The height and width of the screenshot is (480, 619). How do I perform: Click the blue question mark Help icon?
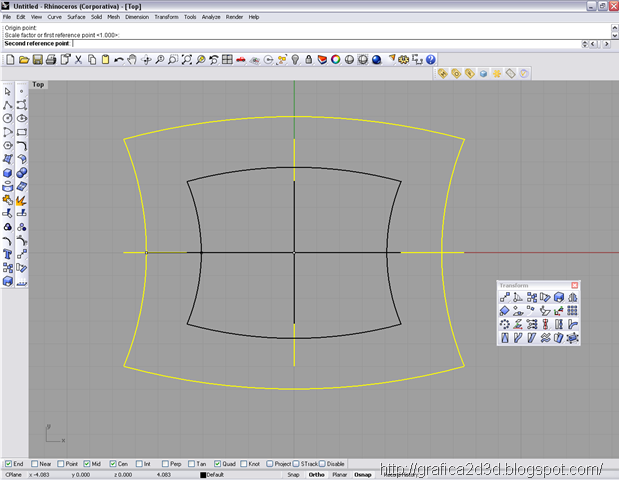point(431,60)
